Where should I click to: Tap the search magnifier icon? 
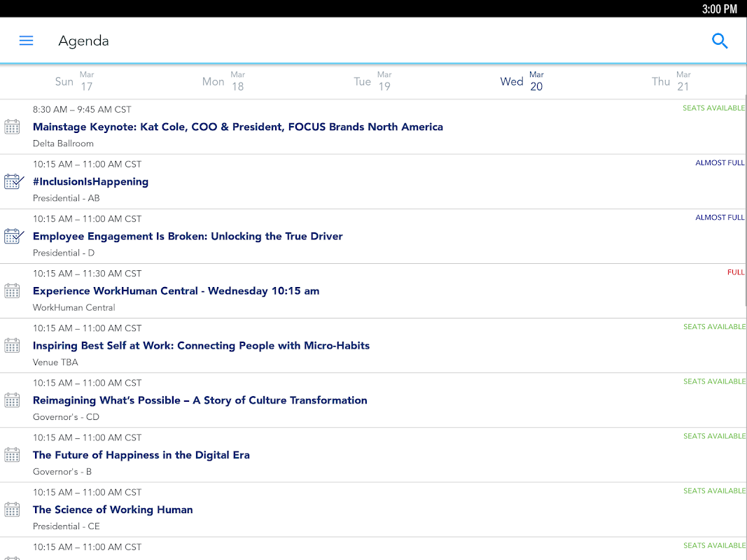click(720, 41)
